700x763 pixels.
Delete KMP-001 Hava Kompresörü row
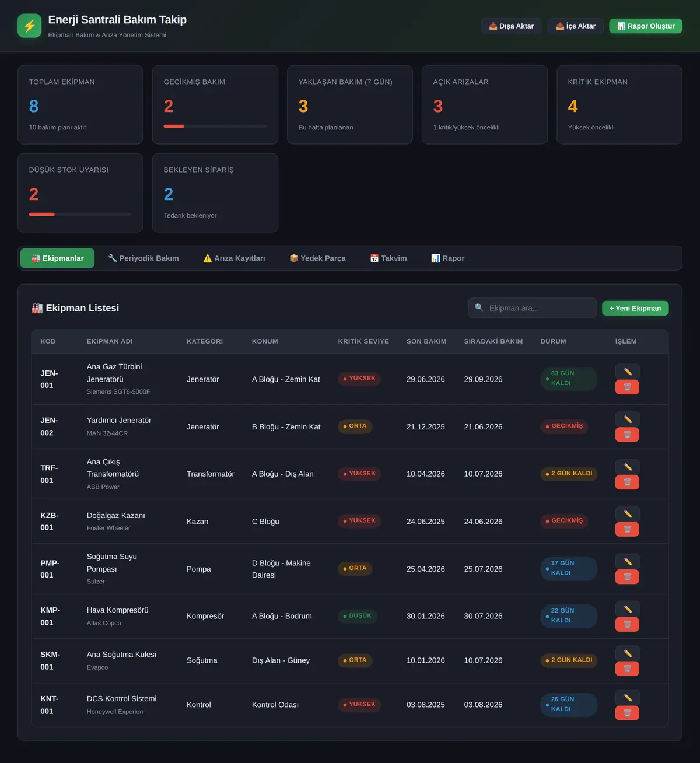[x=627, y=624]
